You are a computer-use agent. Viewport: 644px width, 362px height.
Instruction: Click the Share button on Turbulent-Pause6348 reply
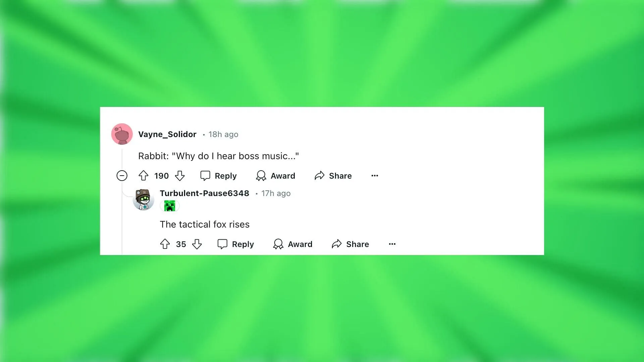[350, 244]
